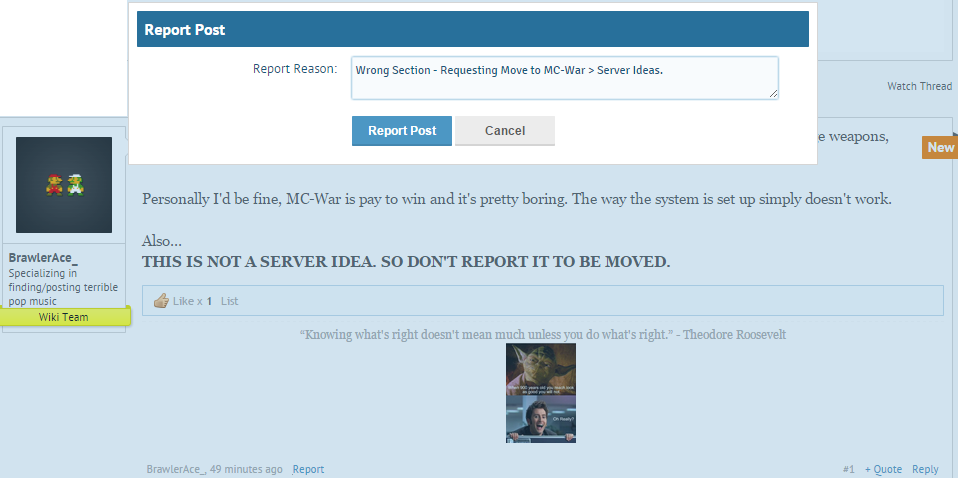Click the 49 minutes ago timestamp

[247, 469]
